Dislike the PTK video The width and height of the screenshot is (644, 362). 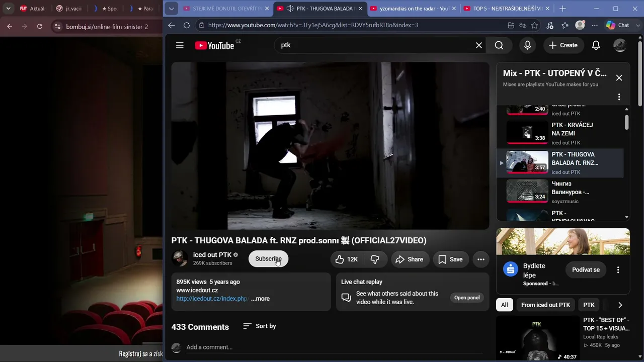point(375,259)
